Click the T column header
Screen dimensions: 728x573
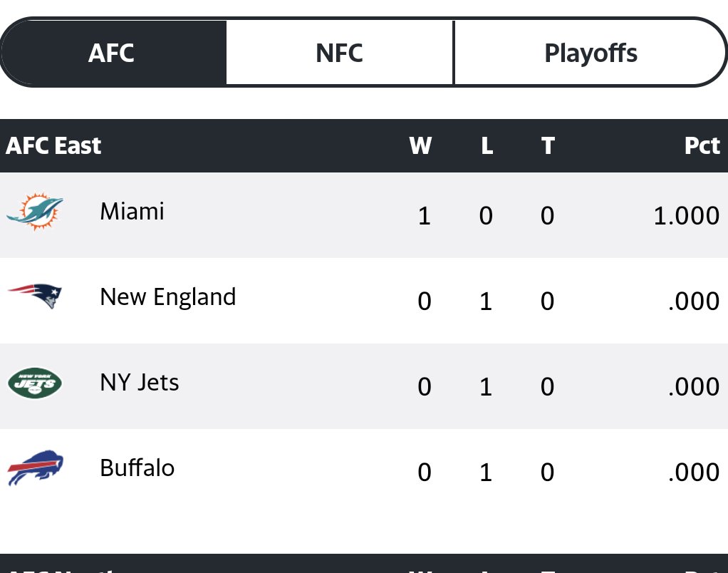(x=547, y=145)
